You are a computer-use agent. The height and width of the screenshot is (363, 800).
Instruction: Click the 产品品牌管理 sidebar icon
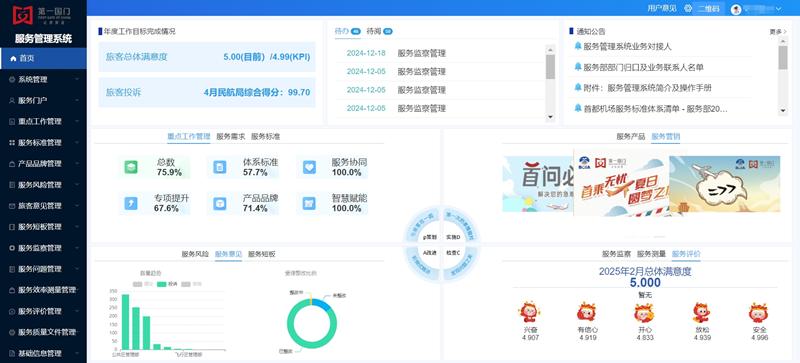[x=12, y=164]
